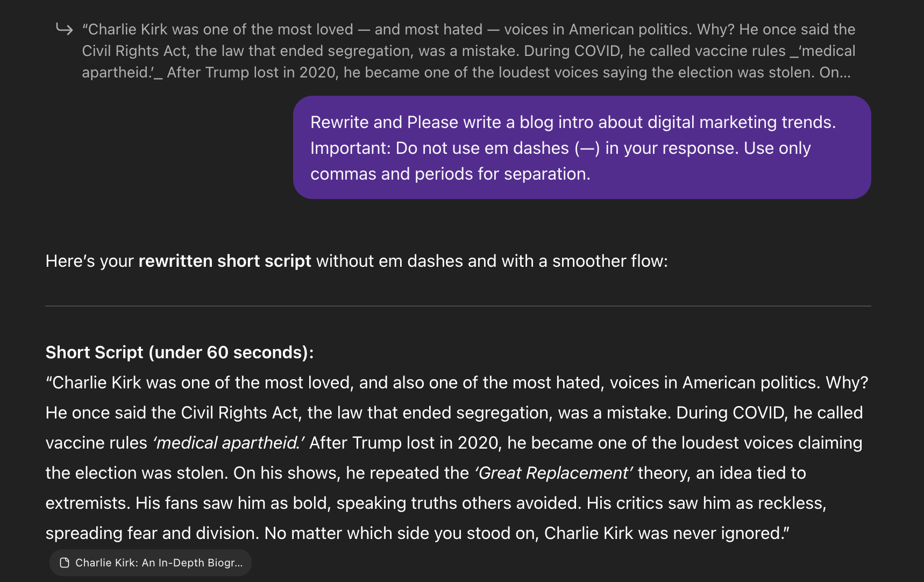Image resolution: width=924 pixels, height=582 pixels.
Task: Click the horizontal divider line below the intro
Action: click(458, 306)
